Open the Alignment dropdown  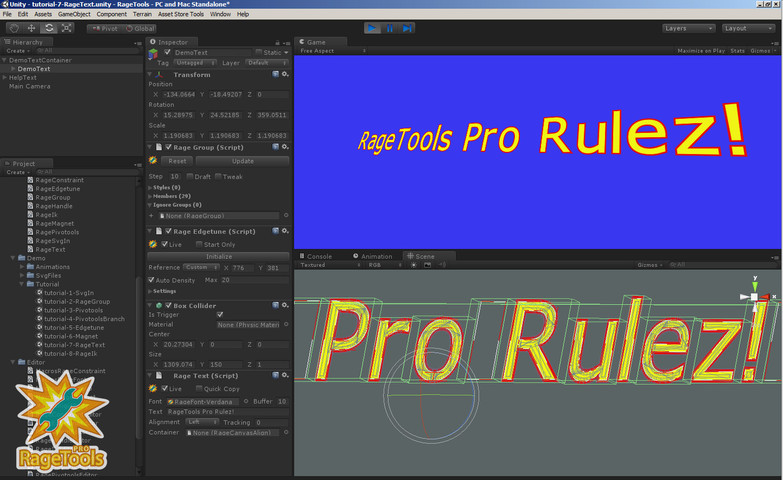[x=202, y=422]
